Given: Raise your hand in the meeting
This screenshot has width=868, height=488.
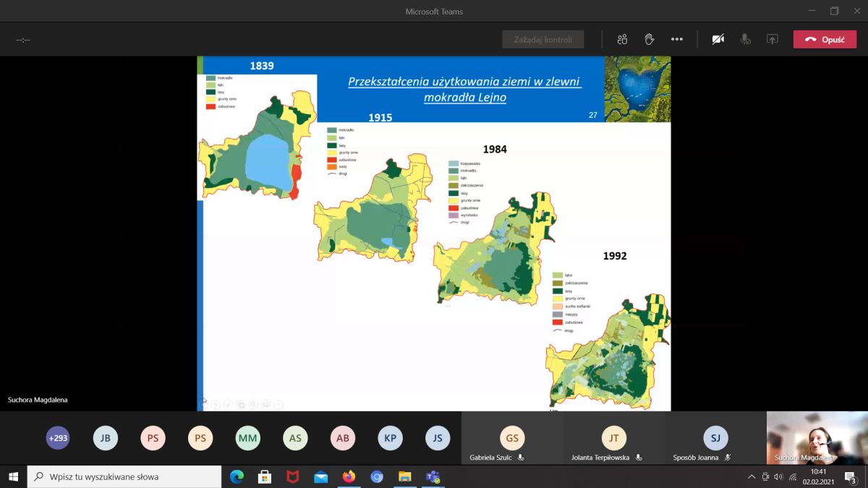Looking at the screenshot, I should [x=650, y=40].
